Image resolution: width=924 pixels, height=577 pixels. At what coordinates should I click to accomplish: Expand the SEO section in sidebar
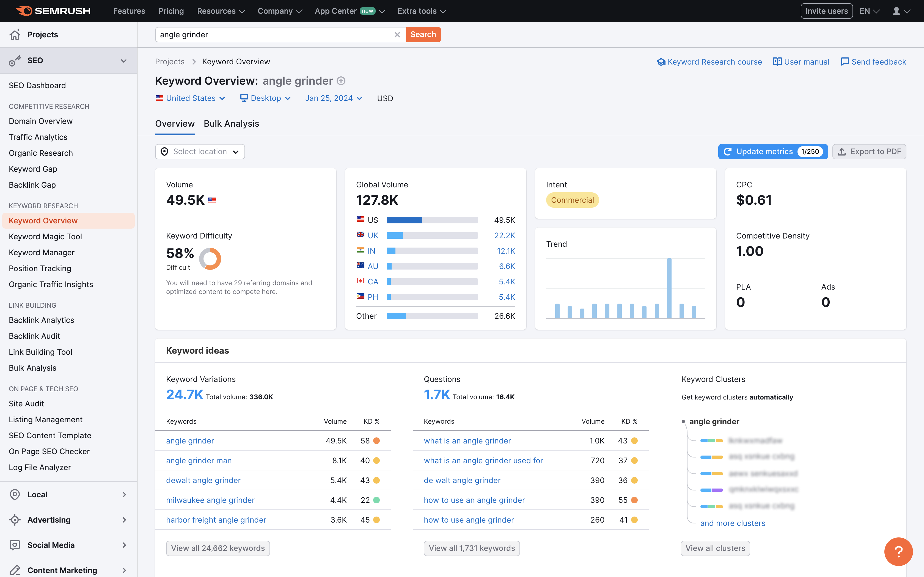(124, 60)
